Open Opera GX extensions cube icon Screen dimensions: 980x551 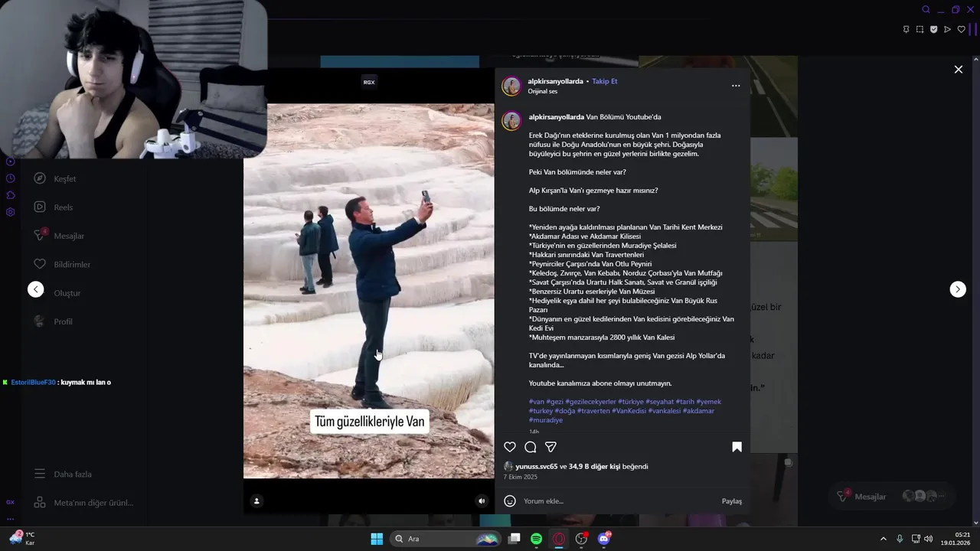(10, 195)
